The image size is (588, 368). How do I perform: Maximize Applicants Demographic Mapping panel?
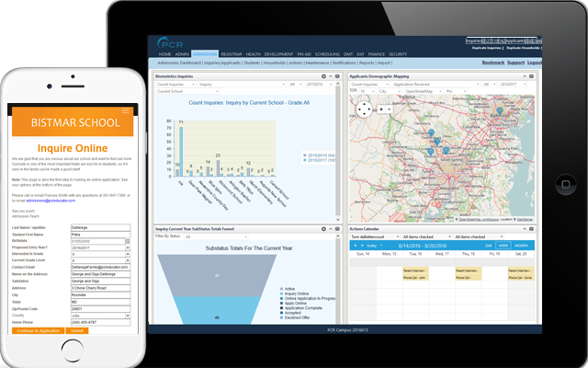[531, 76]
